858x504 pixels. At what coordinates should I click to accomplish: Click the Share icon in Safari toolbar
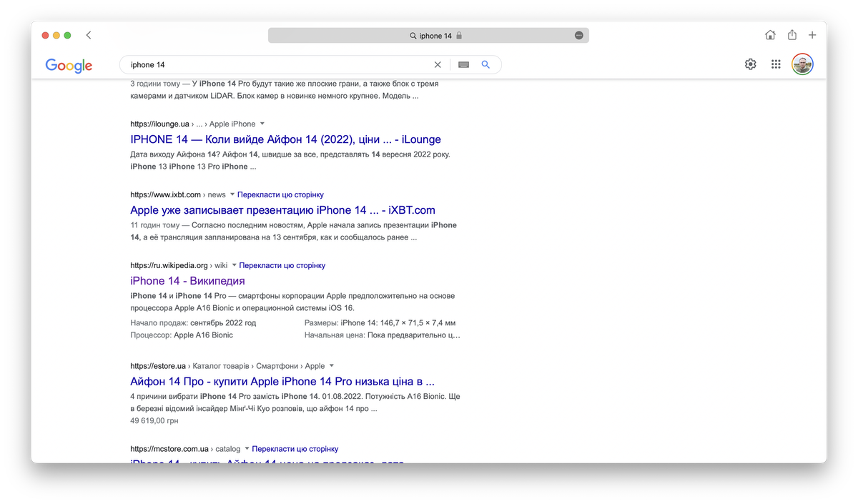[x=792, y=35]
